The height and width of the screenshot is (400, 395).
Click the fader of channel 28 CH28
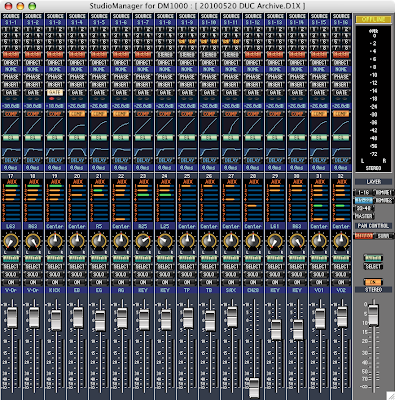[254, 387]
